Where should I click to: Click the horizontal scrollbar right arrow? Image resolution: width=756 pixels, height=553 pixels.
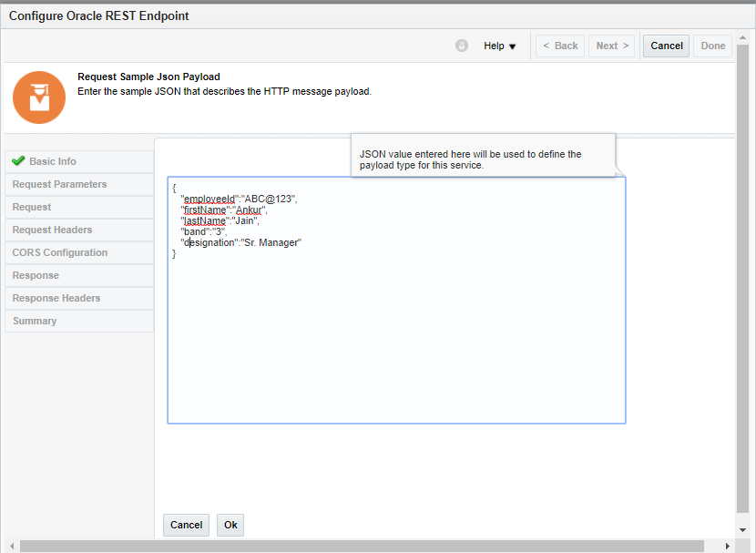click(x=728, y=546)
